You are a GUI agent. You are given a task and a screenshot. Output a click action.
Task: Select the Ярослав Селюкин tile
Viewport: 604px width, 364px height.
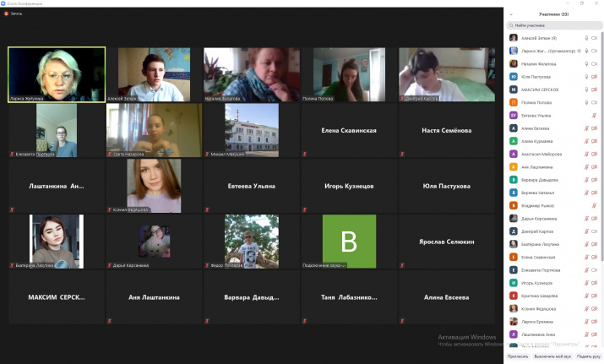447,242
